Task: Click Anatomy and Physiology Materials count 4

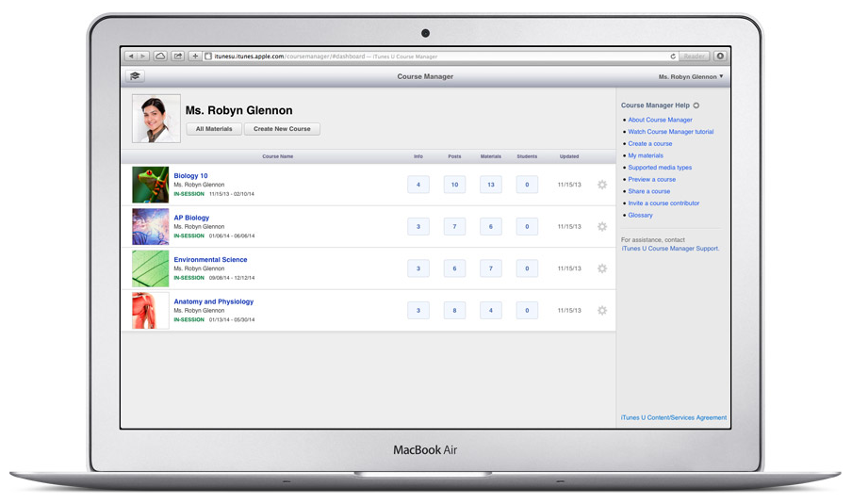Action: tap(491, 311)
